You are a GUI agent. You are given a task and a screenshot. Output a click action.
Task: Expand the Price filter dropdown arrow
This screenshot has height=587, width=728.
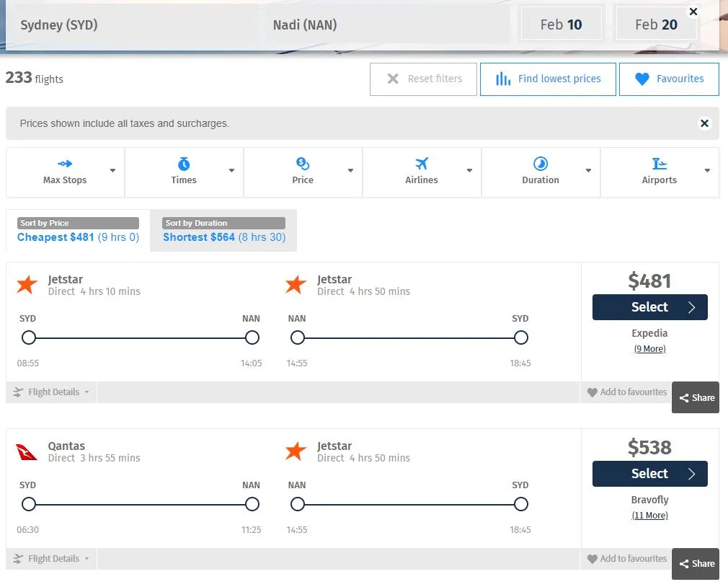(350, 170)
